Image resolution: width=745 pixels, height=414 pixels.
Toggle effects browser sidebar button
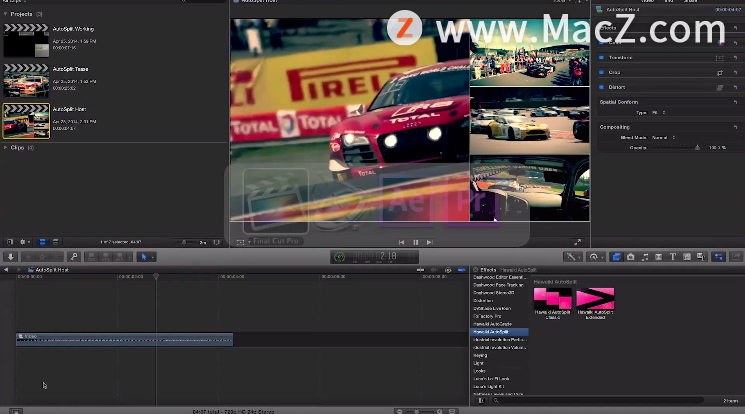[481, 401]
